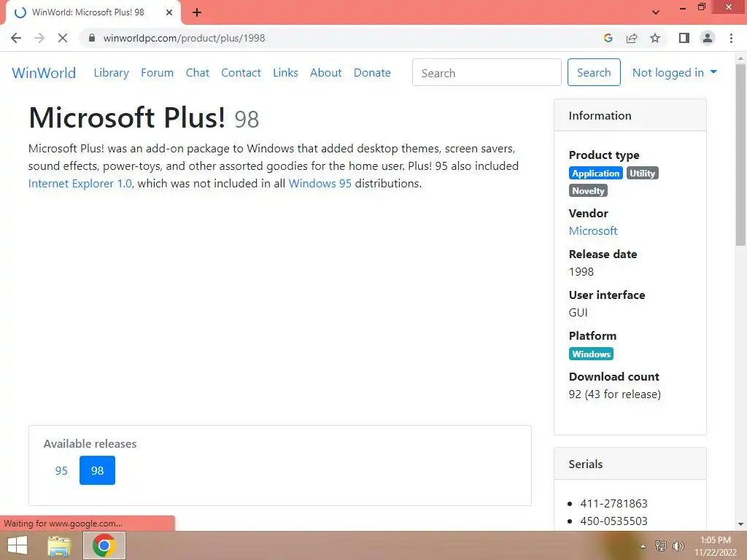Image resolution: width=747 pixels, height=560 pixels.
Task: Click the network tray icon
Action: pos(660,546)
